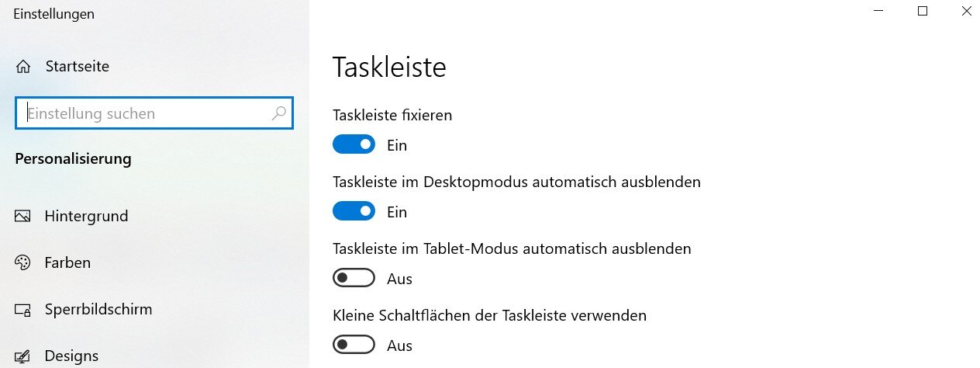Go to the Farben section
The height and width of the screenshot is (368, 980).
tap(67, 262)
